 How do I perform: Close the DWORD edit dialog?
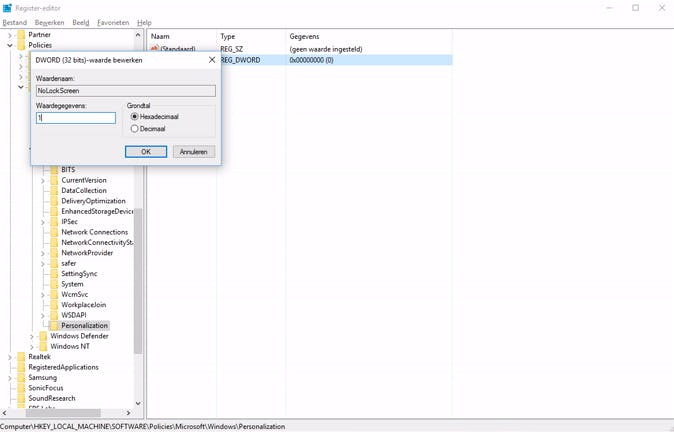(211, 60)
